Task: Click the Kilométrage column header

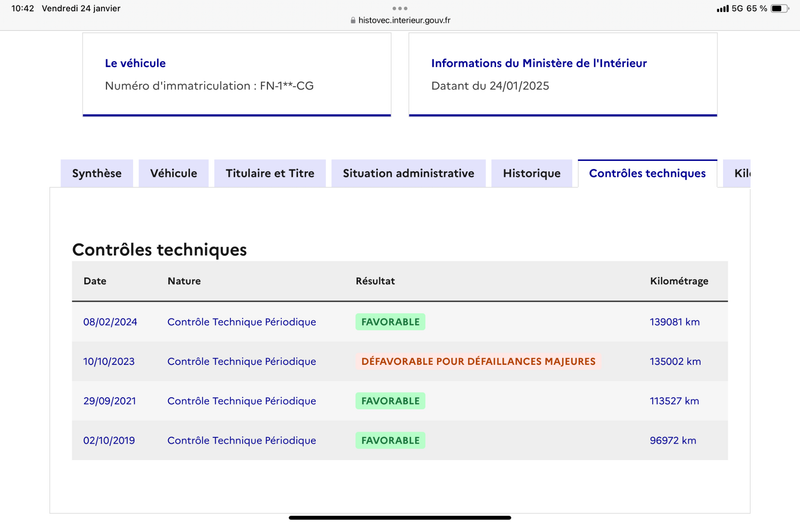Action: (679, 281)
